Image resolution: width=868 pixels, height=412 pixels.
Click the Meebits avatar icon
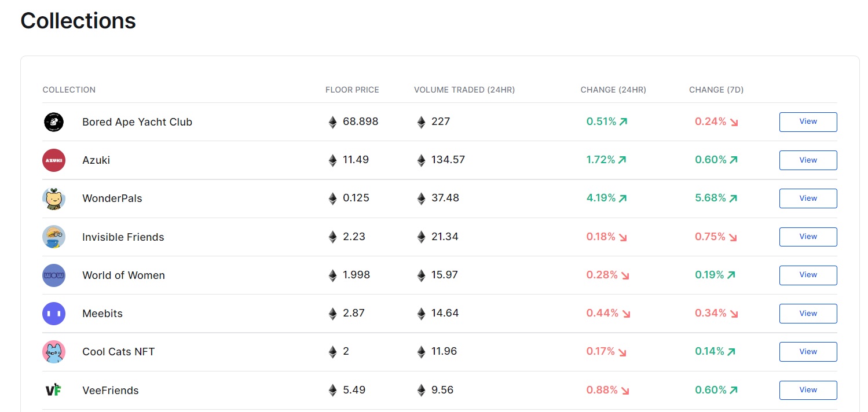coord(54,313)
